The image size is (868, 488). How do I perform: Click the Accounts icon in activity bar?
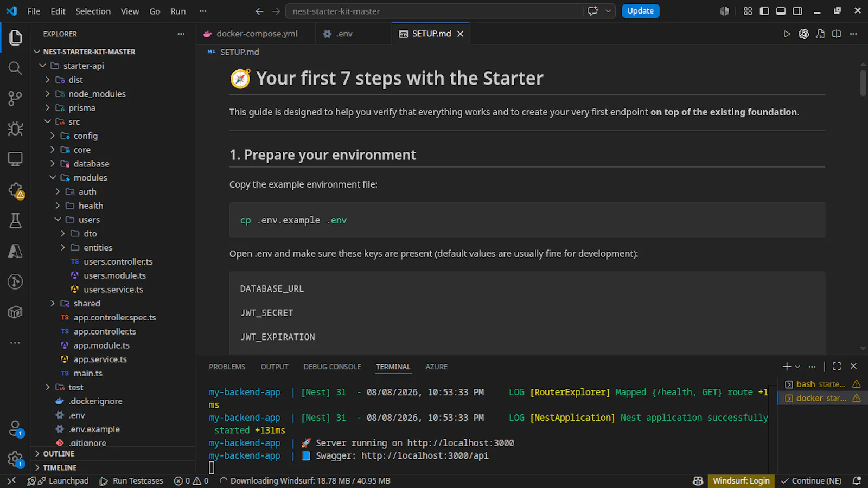click(x=15, y=429)
